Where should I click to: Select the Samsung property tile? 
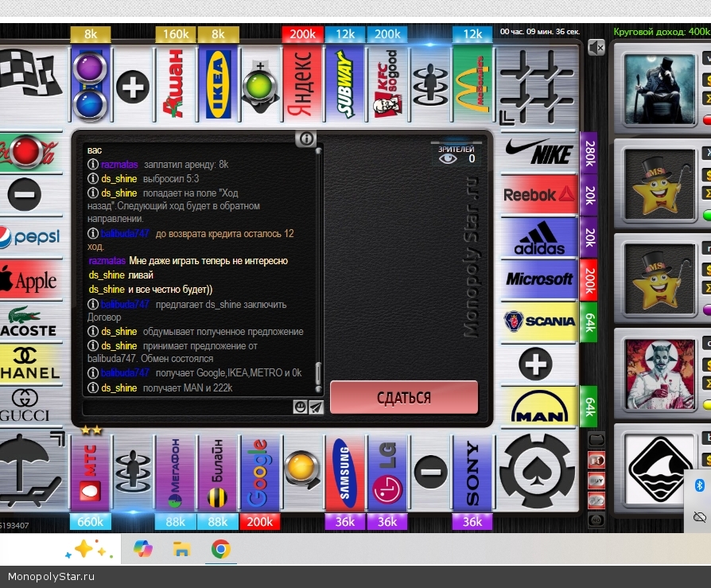345,473
